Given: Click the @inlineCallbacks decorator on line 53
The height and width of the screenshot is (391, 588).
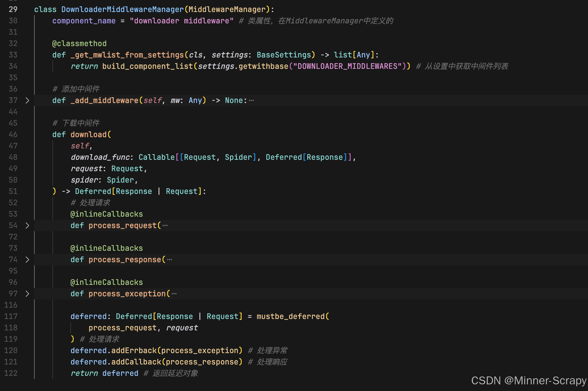Looking at the screenshot, I should [107, 214].
